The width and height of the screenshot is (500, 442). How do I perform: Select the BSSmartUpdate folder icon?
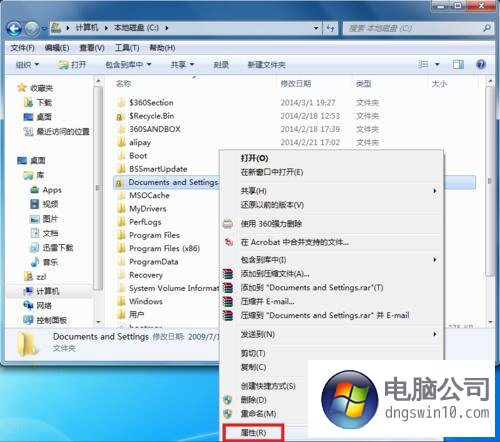[x=121, y=169]
